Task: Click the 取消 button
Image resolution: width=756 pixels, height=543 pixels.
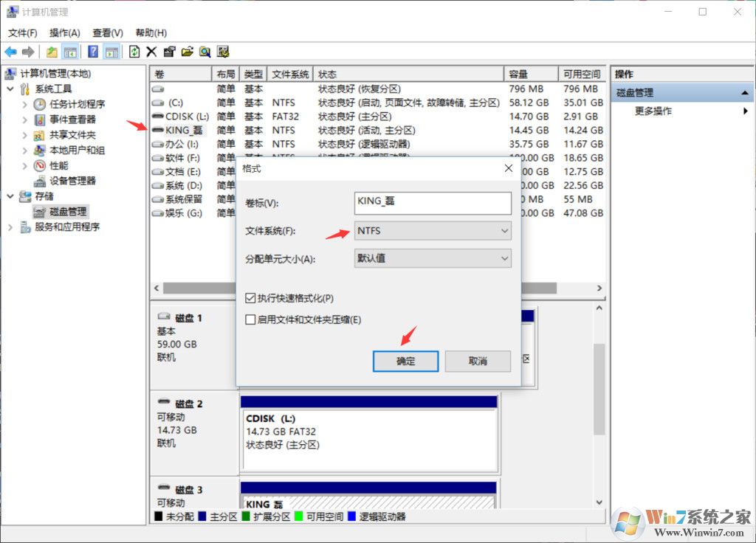Action: pyautogui.click(x=478, y=362)
